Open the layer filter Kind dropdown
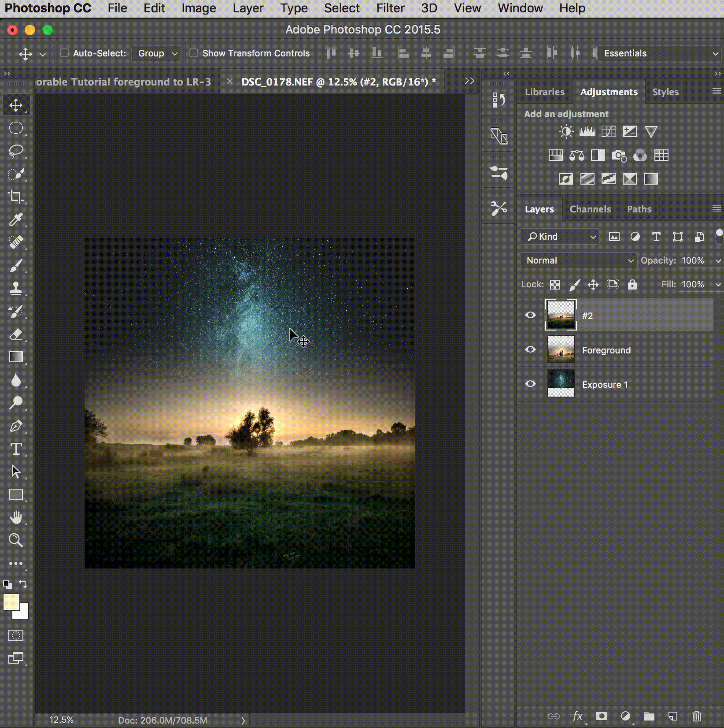 [x=560, y=237]
